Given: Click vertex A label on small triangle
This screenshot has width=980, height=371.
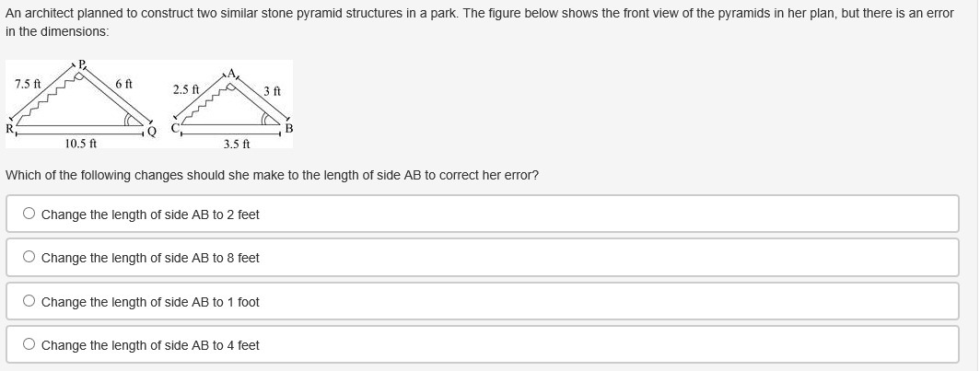Looking at the screenshot, I should 233,72.
